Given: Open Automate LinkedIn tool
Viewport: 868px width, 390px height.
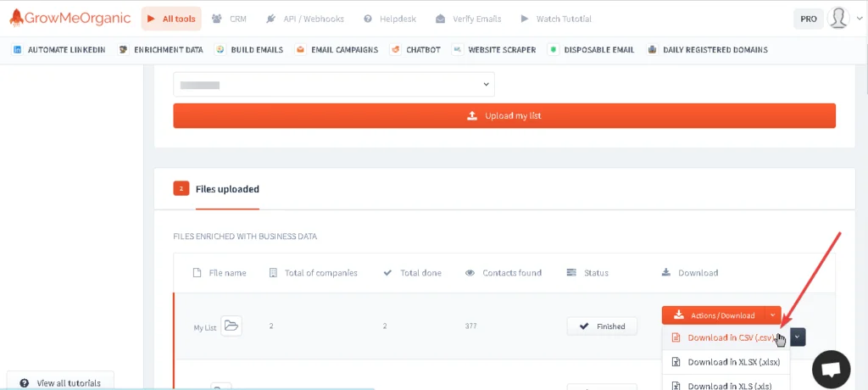Looking at the screenshot, I should click(x=58, y=50).
